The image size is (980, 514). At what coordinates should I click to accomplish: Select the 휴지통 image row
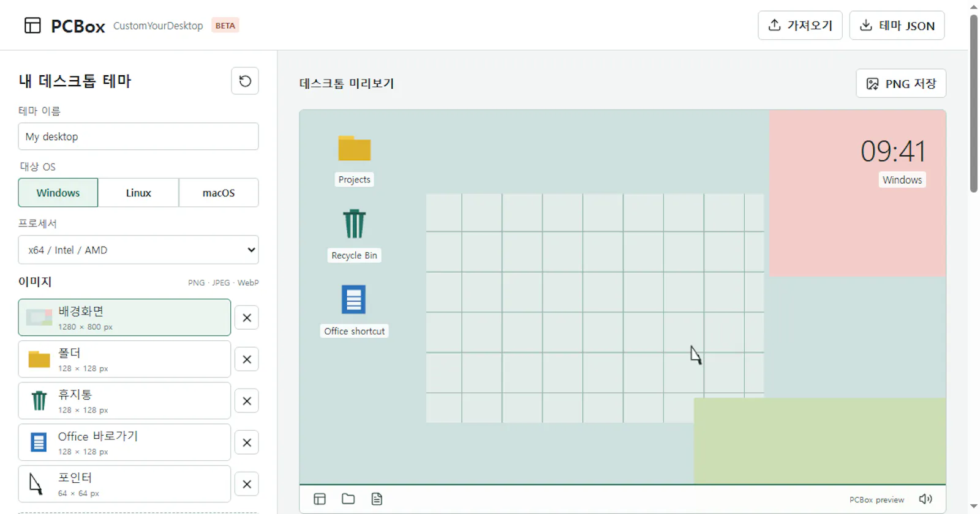pyautogui.click(x=124, y=401)
